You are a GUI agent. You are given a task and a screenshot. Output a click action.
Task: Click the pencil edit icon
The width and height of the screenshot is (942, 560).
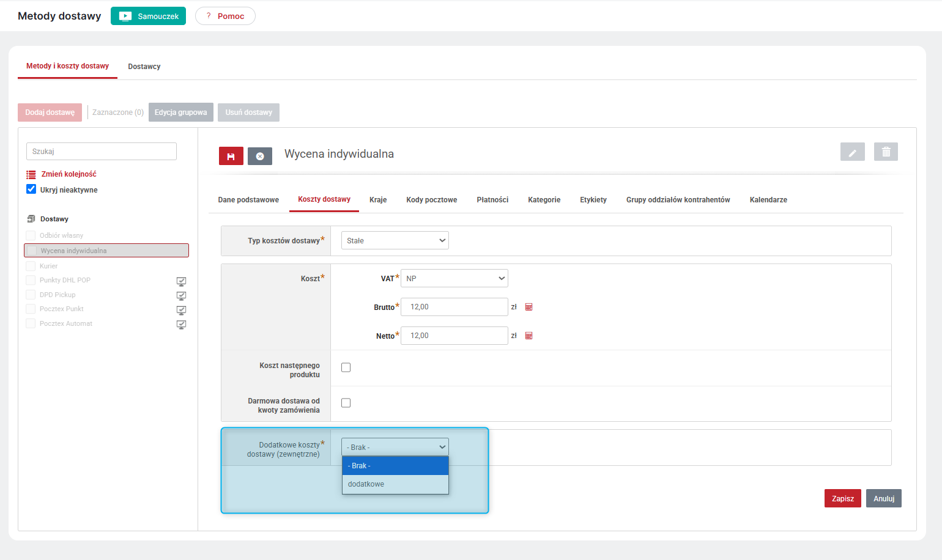[x=853, y=152]
